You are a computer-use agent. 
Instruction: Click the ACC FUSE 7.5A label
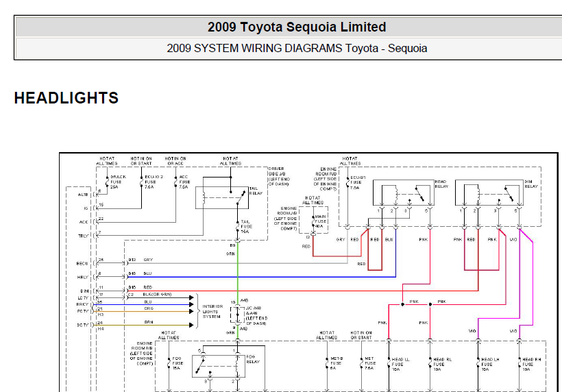[184, 182]
